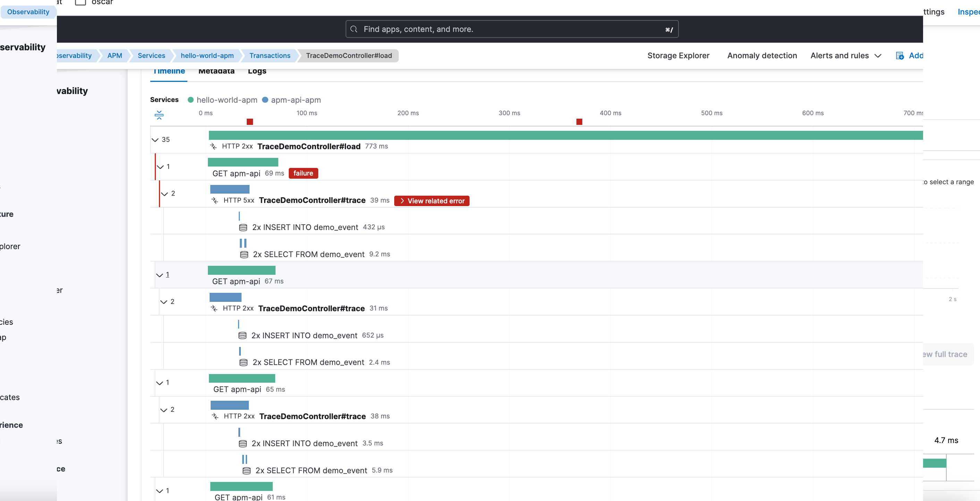Click the collapse-all waterfall icon above the trace rows
The width and height of the screenshot is (980, 501).
coord(159,115)
